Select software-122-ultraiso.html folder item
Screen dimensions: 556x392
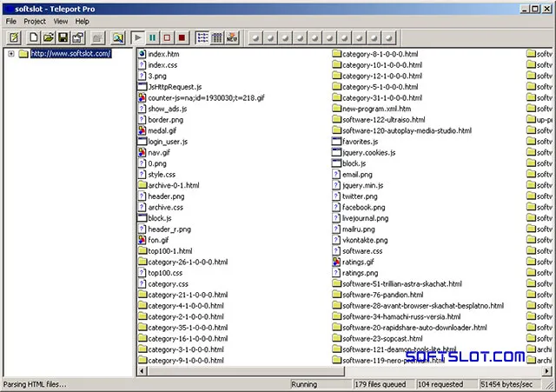click(x=384, y=120)
